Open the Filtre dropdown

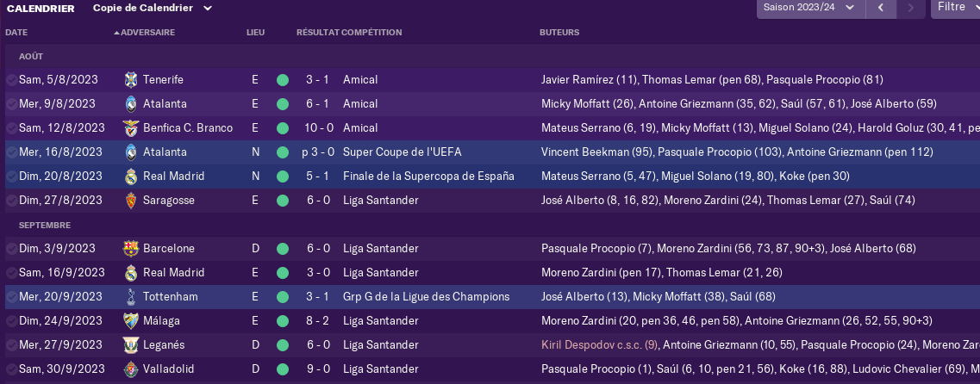coord(956,7)
